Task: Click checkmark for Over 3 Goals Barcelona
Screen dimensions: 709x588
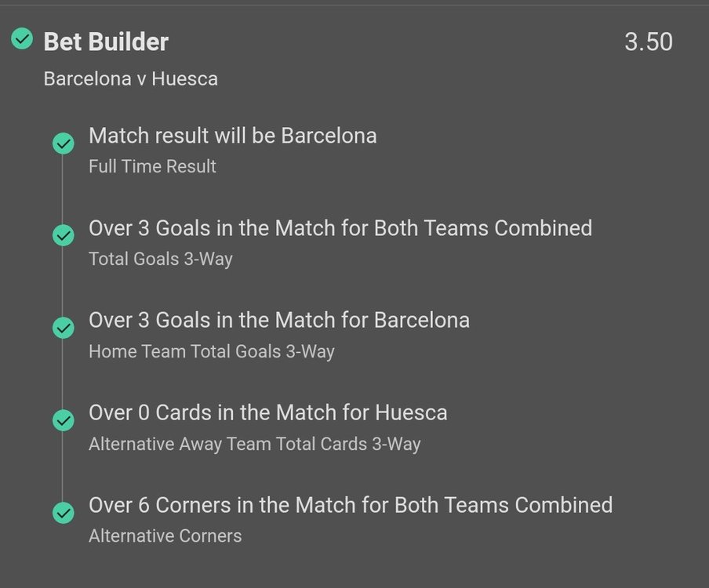Action: click(x=63, y=328)
